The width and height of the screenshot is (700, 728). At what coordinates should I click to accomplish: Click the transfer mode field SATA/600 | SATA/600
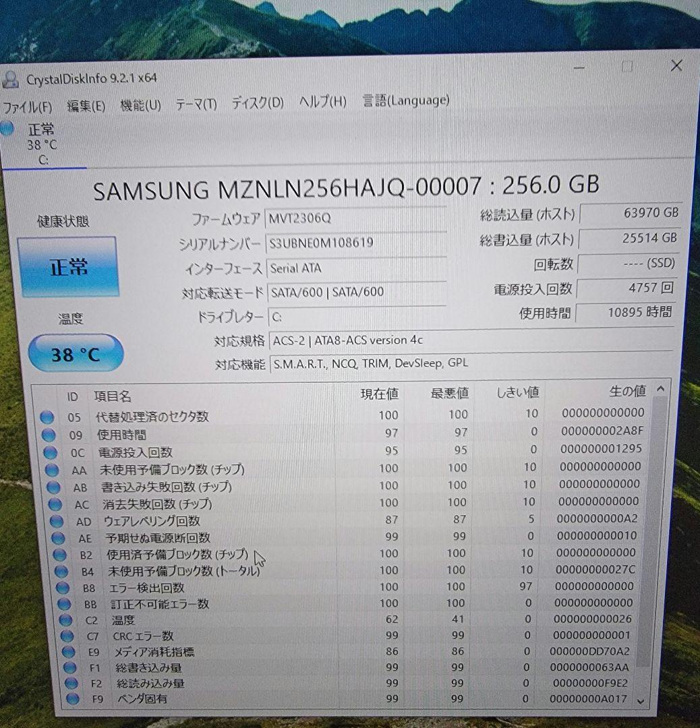coord(357,292)
